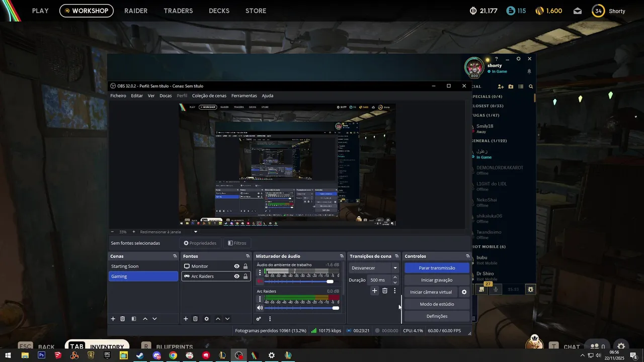The height and width of the screenshot is (362, 644).
Task: Toggle Riot client notifications bell
Action: pyautogui.click(x=529, y=71)
